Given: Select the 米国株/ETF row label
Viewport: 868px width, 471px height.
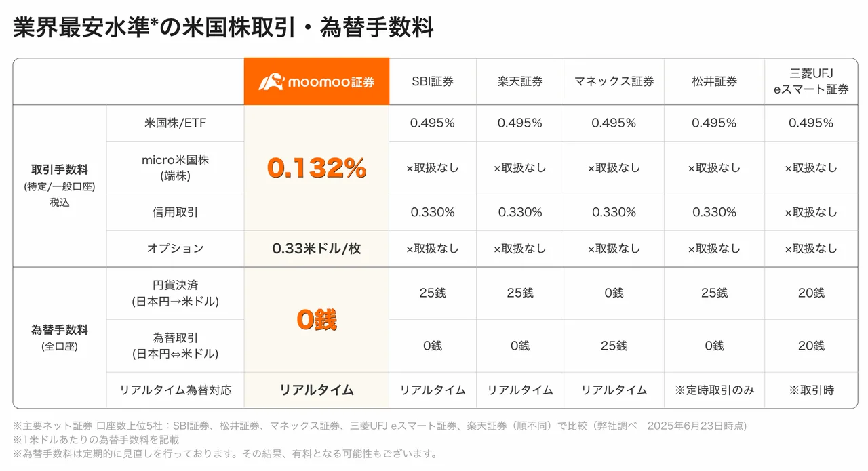Looking at the screenshot, I should pos(175,123).
